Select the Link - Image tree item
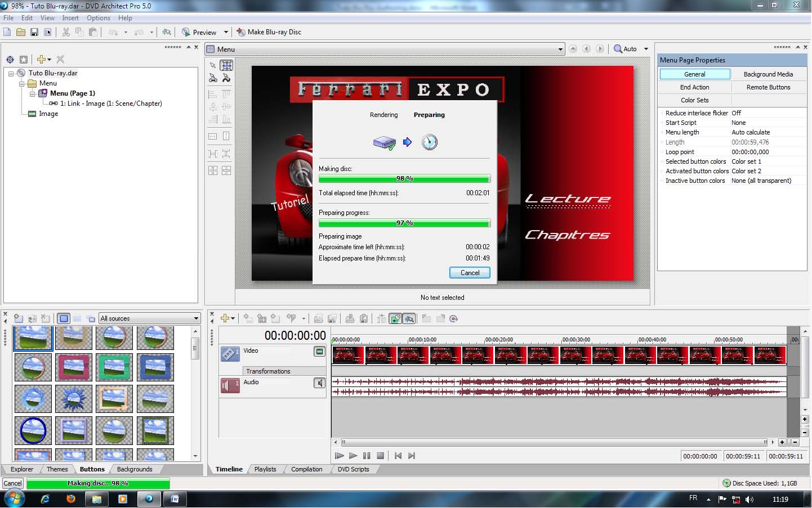The height and width of the screenshot is (508, 812). click(111, 104)
